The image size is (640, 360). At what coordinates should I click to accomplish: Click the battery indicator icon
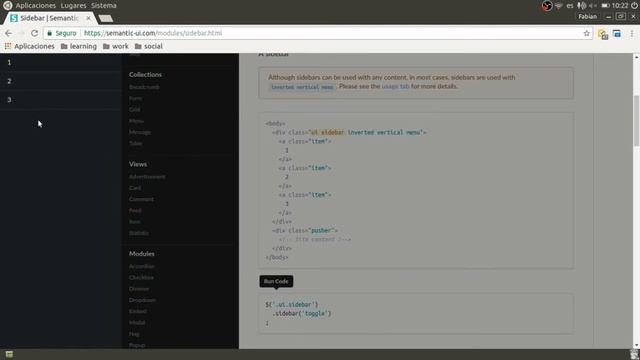(606, 5)
